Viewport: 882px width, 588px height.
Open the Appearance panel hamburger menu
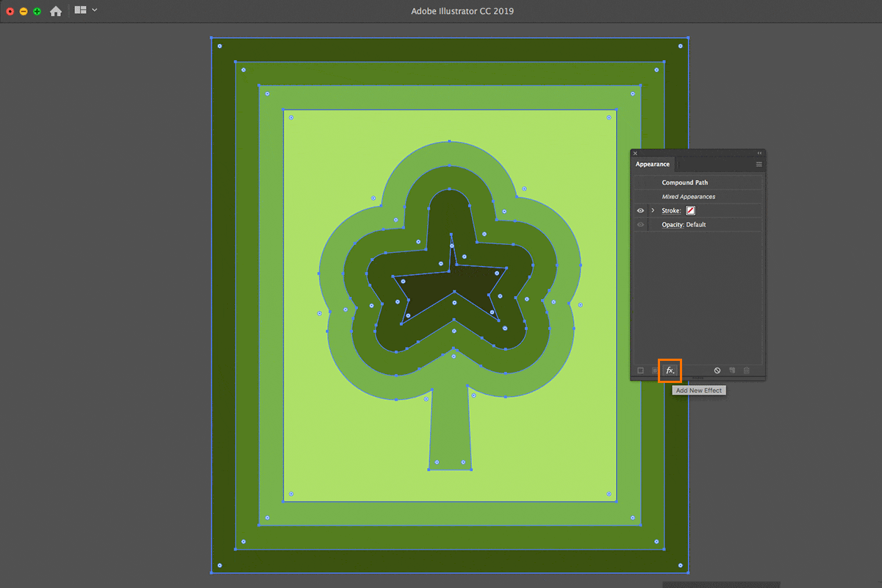tap(759, 164)
